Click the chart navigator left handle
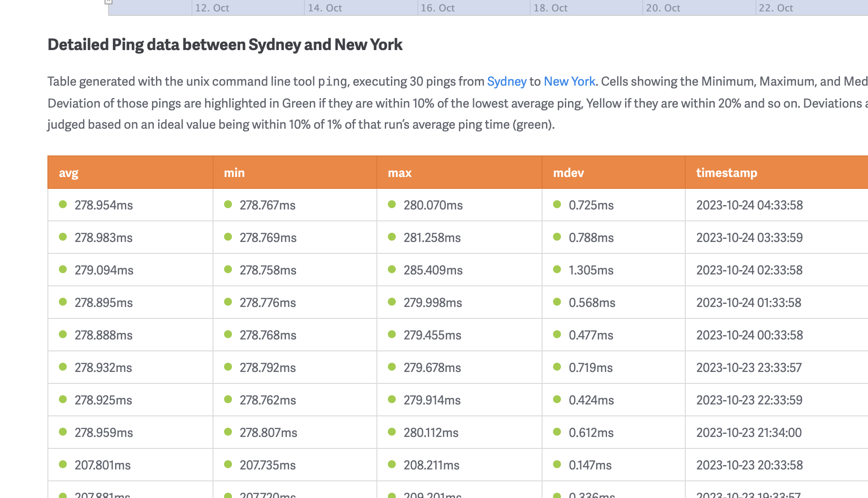The width and height of the screenshot is (868, 498). [x=108, y=2]
